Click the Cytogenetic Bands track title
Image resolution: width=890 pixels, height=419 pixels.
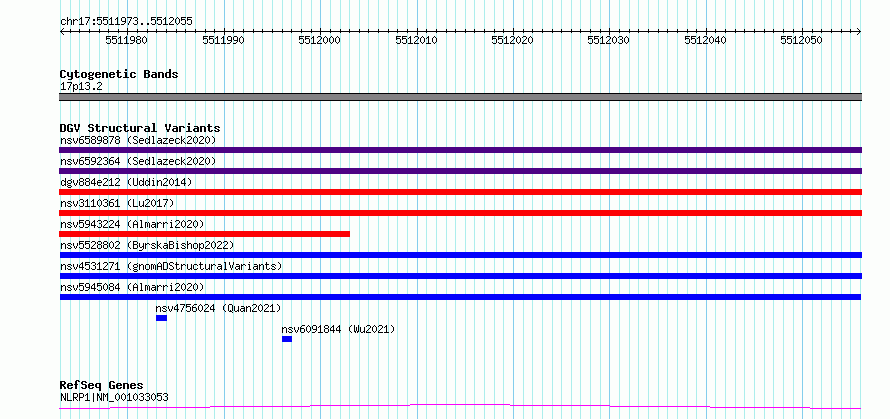point(119,74)
